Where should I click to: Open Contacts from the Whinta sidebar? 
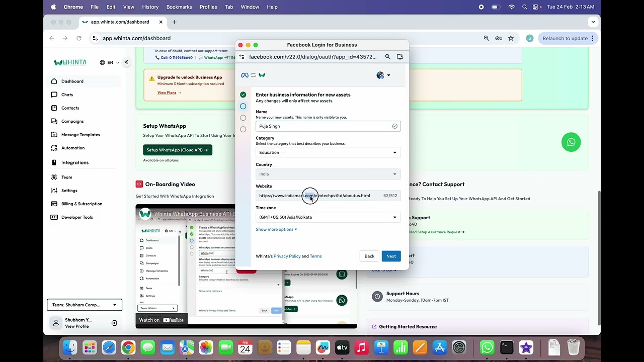pos(70,108)
